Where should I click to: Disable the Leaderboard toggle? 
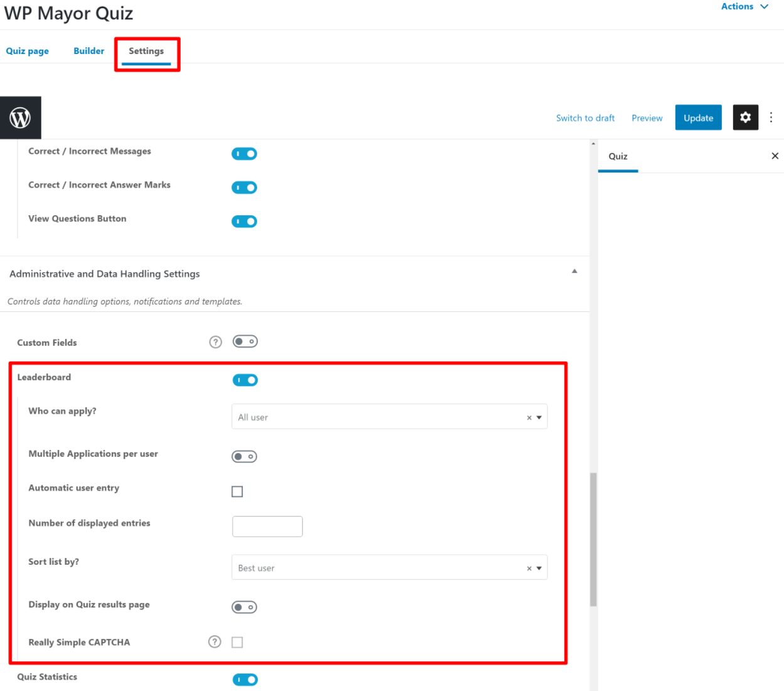click(x=245, y=380)
